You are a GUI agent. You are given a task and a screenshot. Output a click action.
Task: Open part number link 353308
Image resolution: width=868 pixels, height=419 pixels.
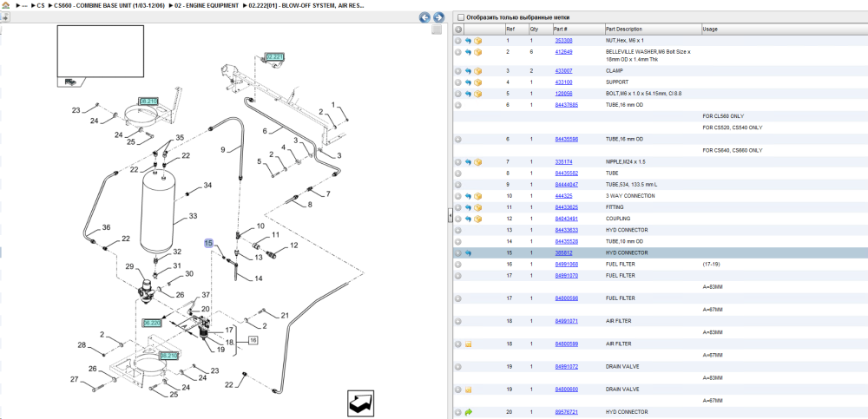coord(563,41)
